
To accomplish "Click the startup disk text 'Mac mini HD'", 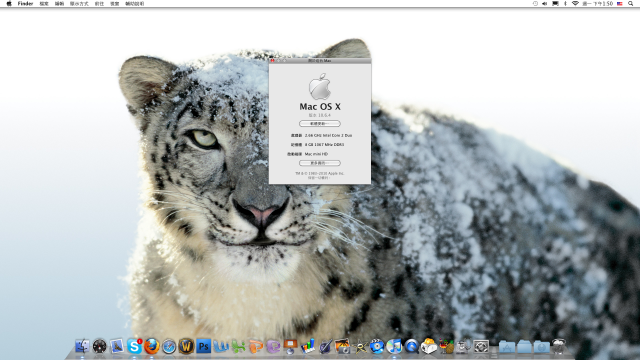I will 316,154.
